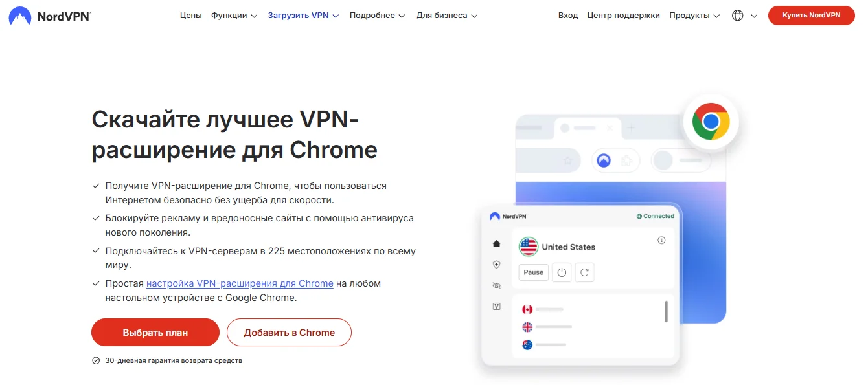Open the Вход link in header
The image size is (868, 385).
pos(568,16)
